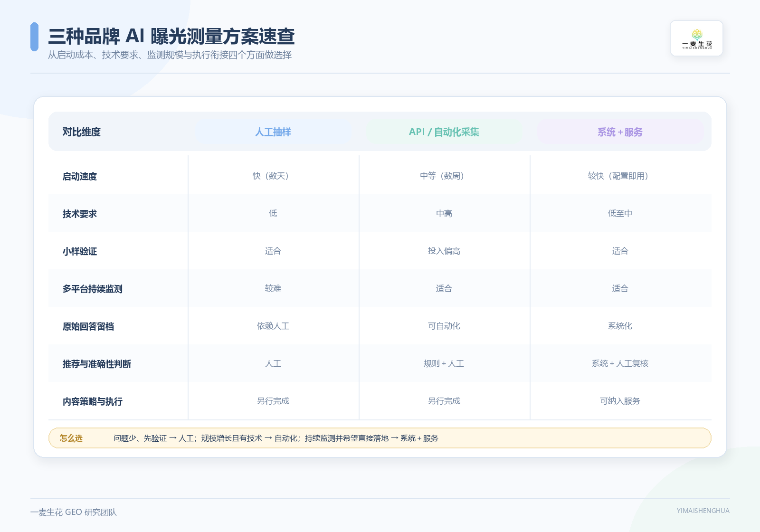Click the 一麦生花 logo in the corner

696,38
